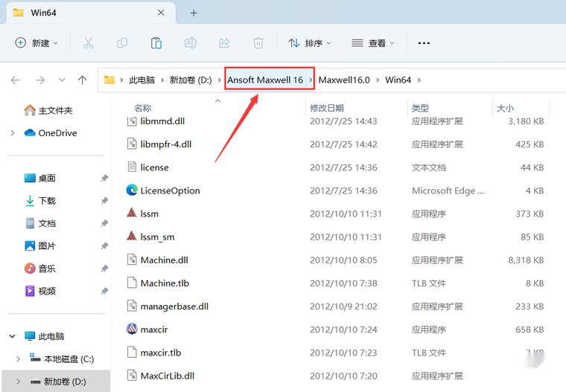The height and width of the screenshot is (392, 566).
Task: Open OneDrive in sidebar
Action: (x=51, y=133)
